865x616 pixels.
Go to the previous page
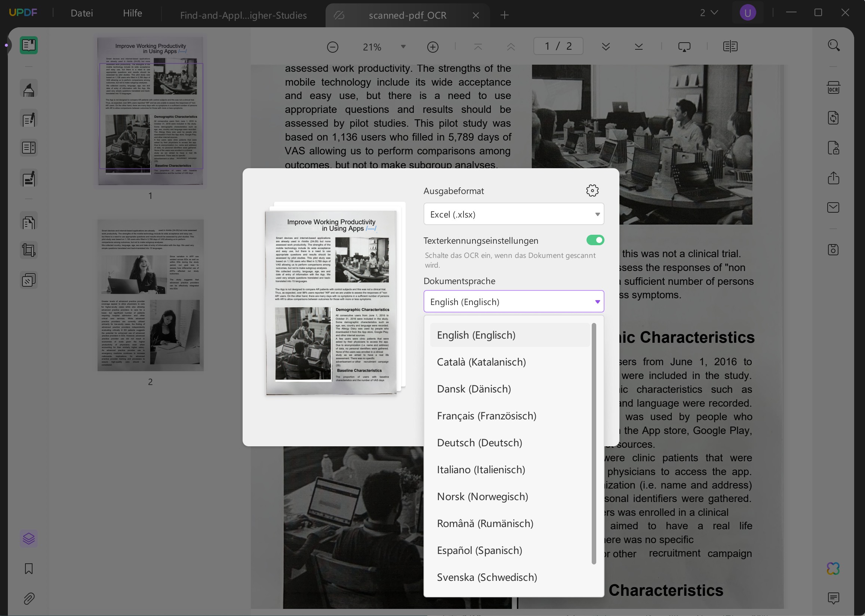pos(511,47)
